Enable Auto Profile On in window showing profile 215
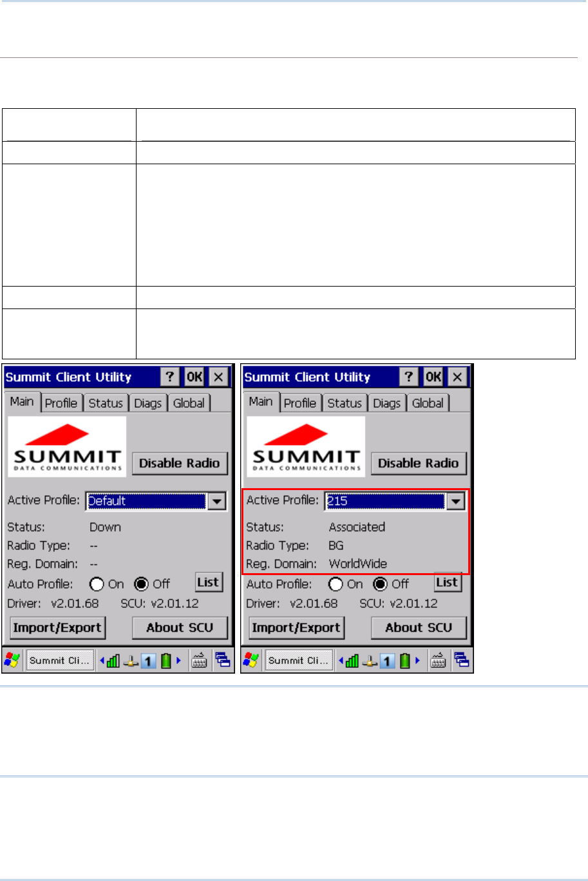 point(336,584)
